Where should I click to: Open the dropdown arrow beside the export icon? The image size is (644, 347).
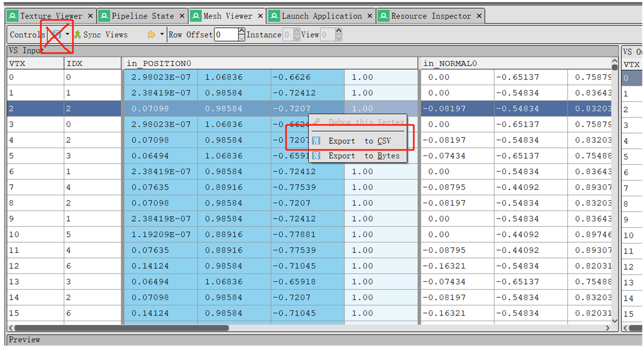click(x=67, y=34)
